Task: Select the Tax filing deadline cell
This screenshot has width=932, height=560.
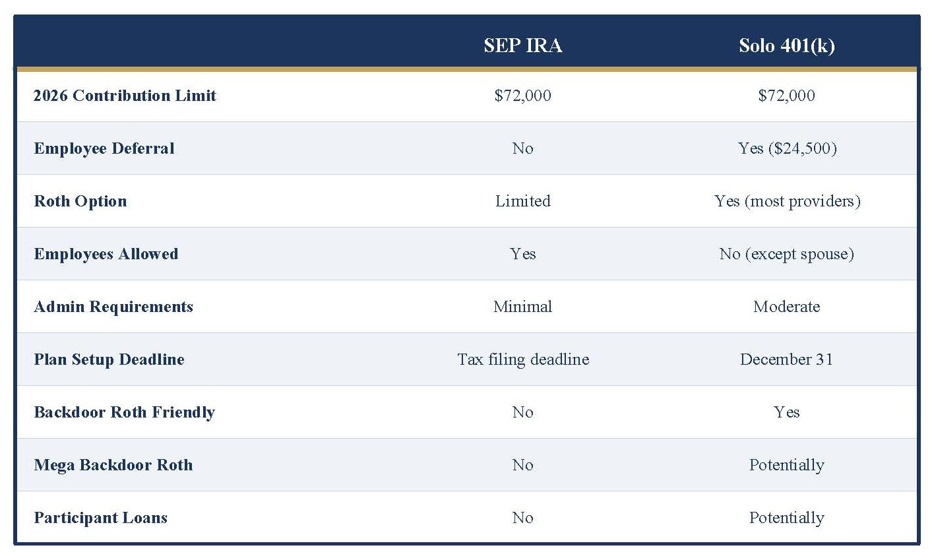Action: point(523,359)
